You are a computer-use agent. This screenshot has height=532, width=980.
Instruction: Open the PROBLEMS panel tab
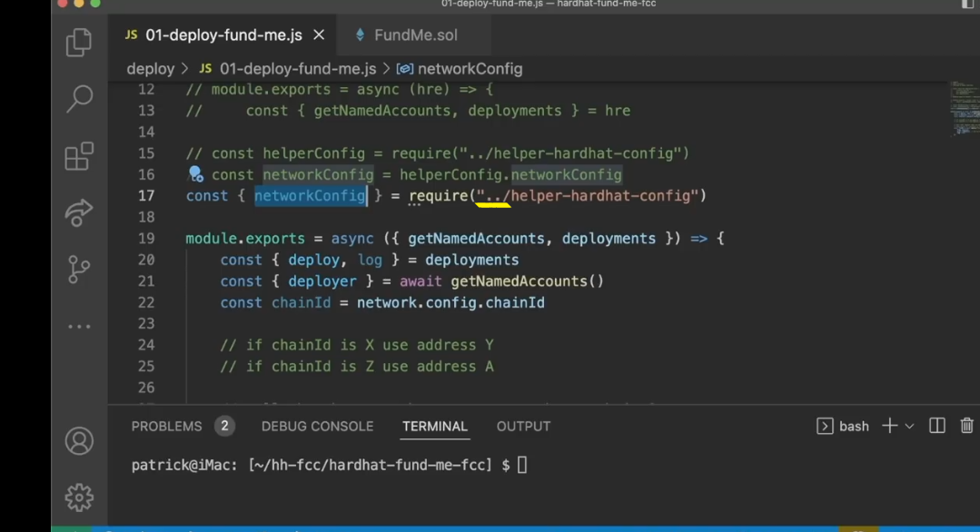167,426
